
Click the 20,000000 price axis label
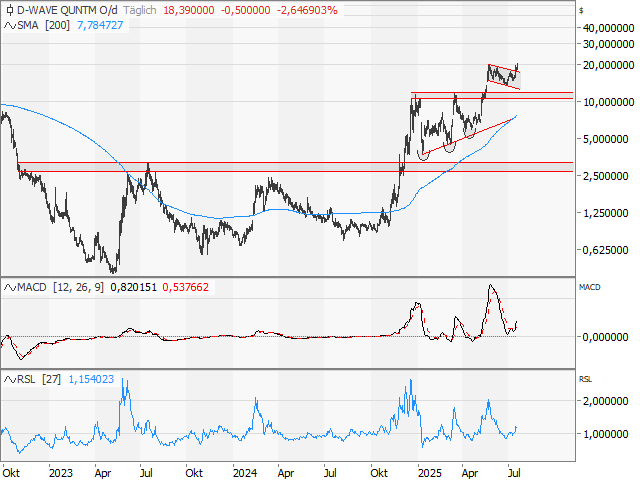pyautogui.click(x=609, y=65)
